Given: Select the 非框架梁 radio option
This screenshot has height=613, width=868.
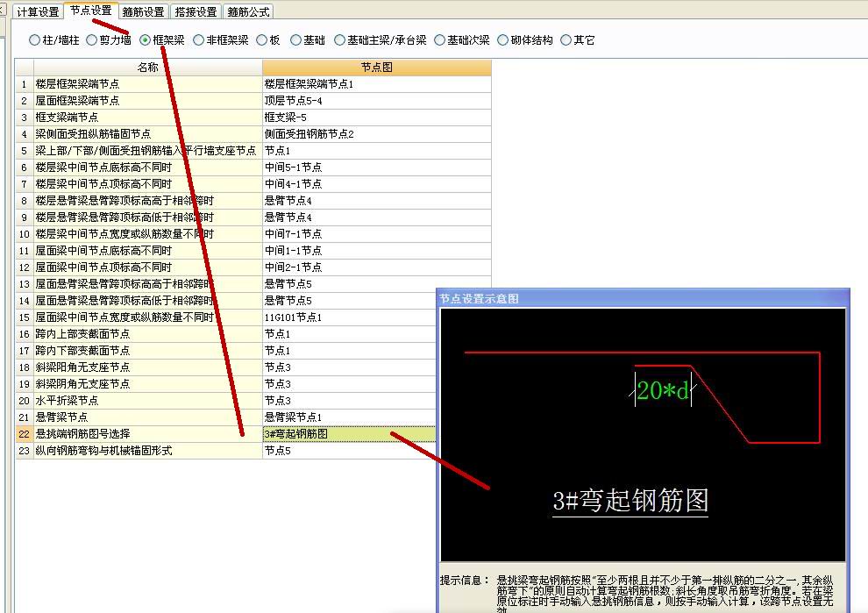Looking at the screenshot, I should click(199, 39).
